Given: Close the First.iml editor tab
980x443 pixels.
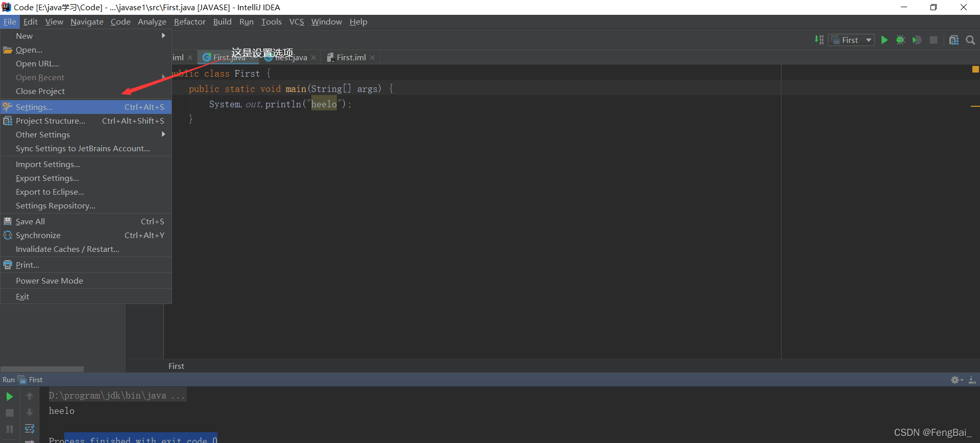Looking at the screenshot, I should point(373,58).
